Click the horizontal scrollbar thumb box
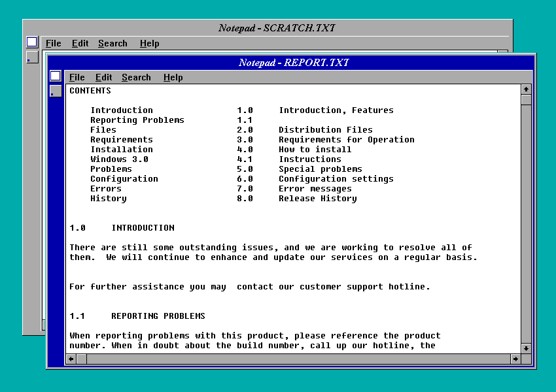Screen dimensions: 556x392 pos(82,359)
